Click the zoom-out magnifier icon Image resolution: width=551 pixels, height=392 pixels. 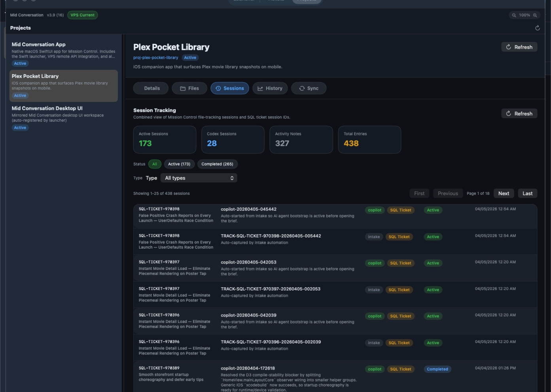click(x=514, y=15)
